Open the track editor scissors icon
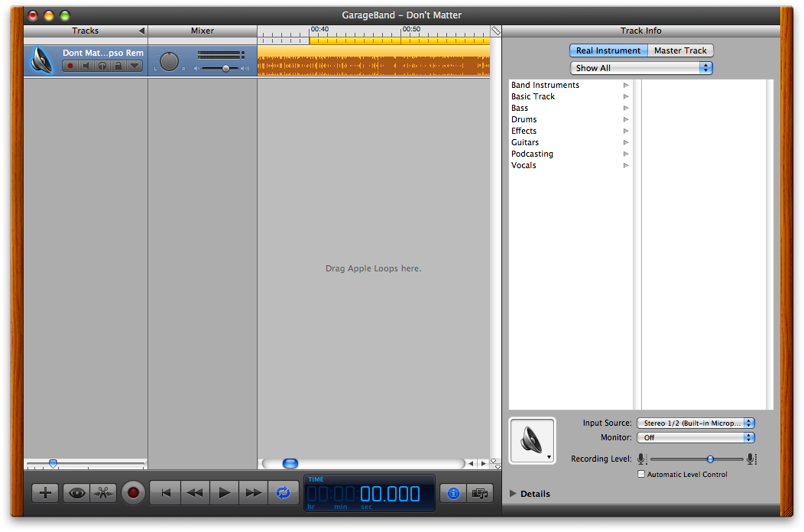Image resolution: width=804 pixels, height=532 pixels. coord(103,493)
